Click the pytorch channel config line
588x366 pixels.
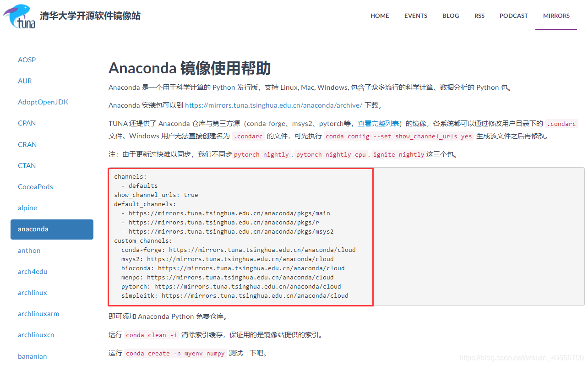(231, 286)
